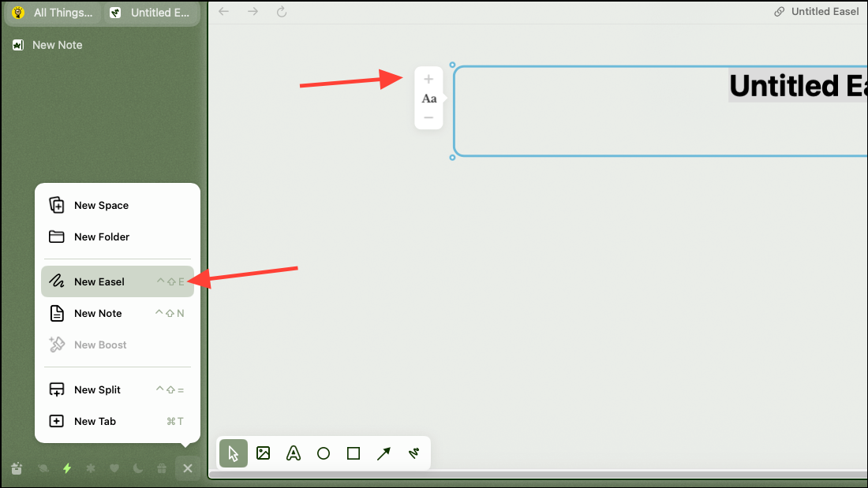Screen dimensions: 868x488
Task: Choose New Space from the menu
Action: [x=118, y=205]
